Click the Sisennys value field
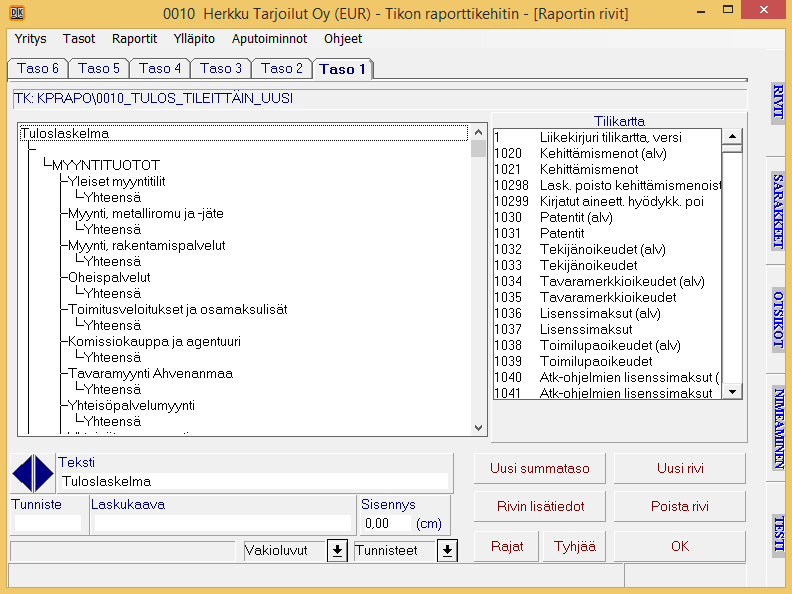The width and height of the screenshot is (792, 594). (x=386, y=523)
